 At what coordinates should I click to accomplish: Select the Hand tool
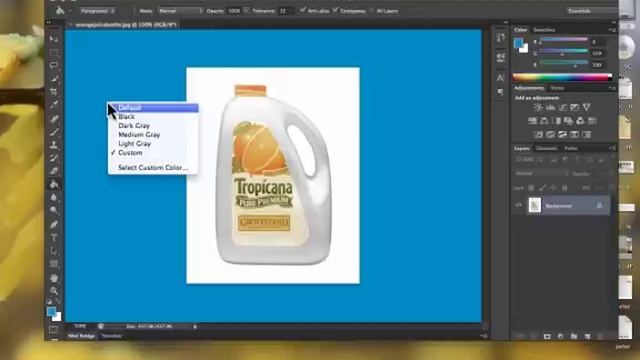click(x=53, y=278)
